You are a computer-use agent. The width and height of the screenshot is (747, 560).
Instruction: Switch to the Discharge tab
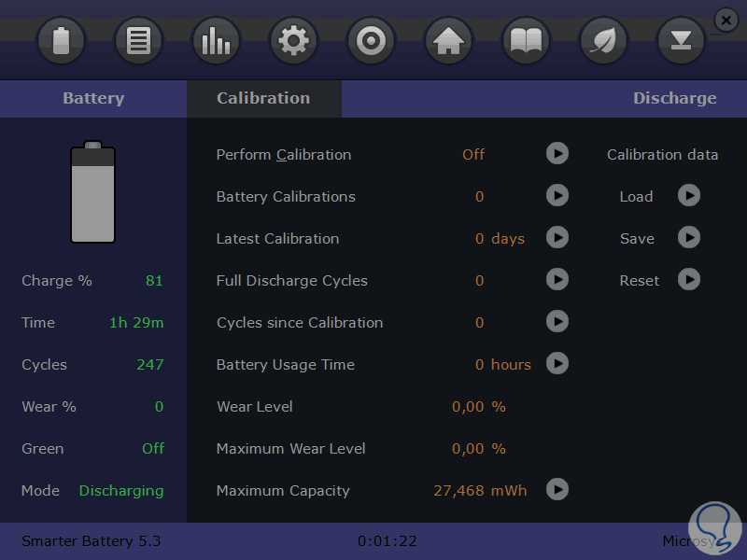click(674, 98)
